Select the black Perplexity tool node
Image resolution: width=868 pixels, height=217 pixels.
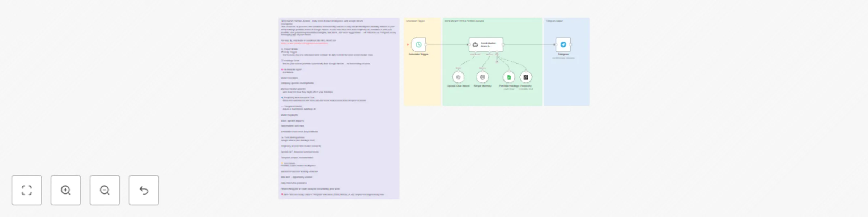(526, 77)
